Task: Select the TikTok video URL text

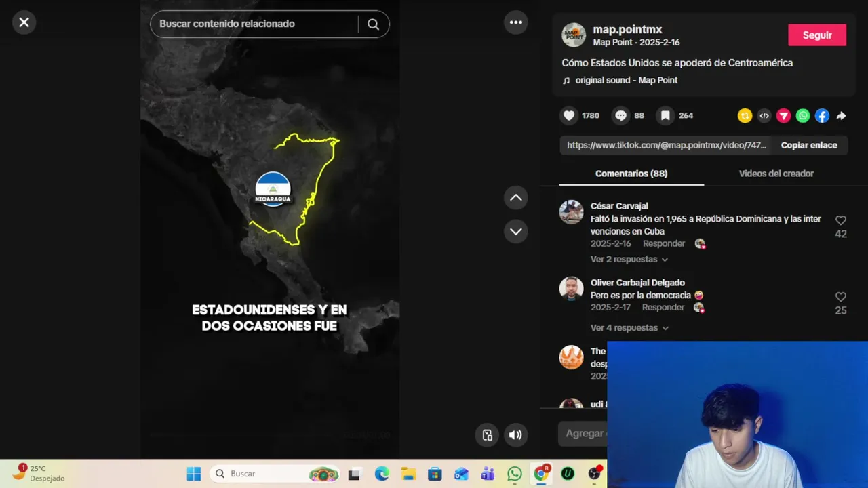Action: (x=667, y=145)
